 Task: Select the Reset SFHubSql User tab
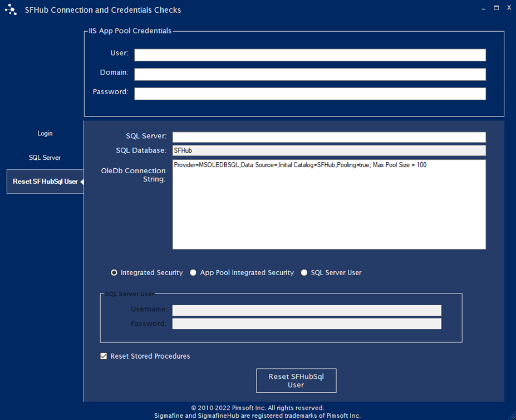click(x=45, y=182)
